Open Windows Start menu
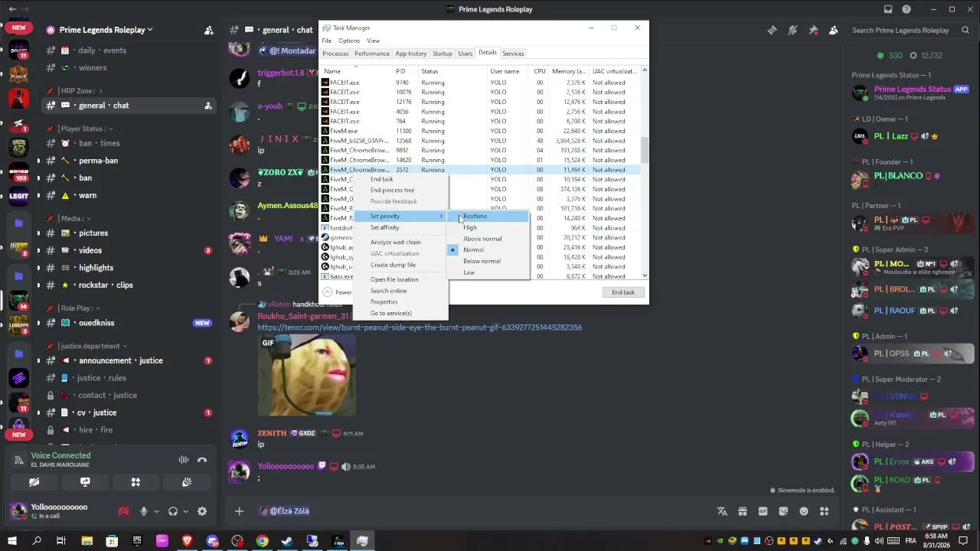The image size is (980, 551). [12, 541]
